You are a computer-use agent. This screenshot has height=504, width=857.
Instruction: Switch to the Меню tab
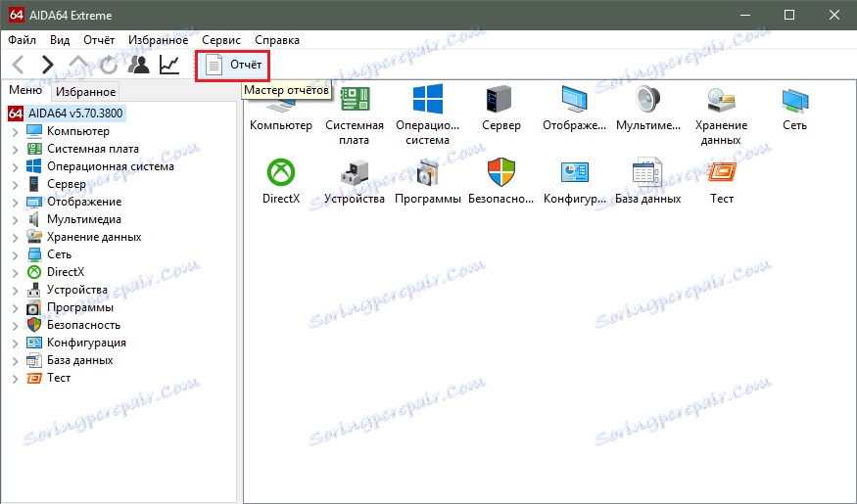(x=25, y=90)
